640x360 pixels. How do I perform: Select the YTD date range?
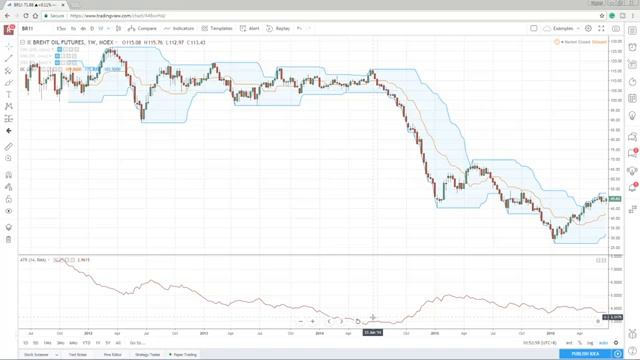[x=87, y=343]
